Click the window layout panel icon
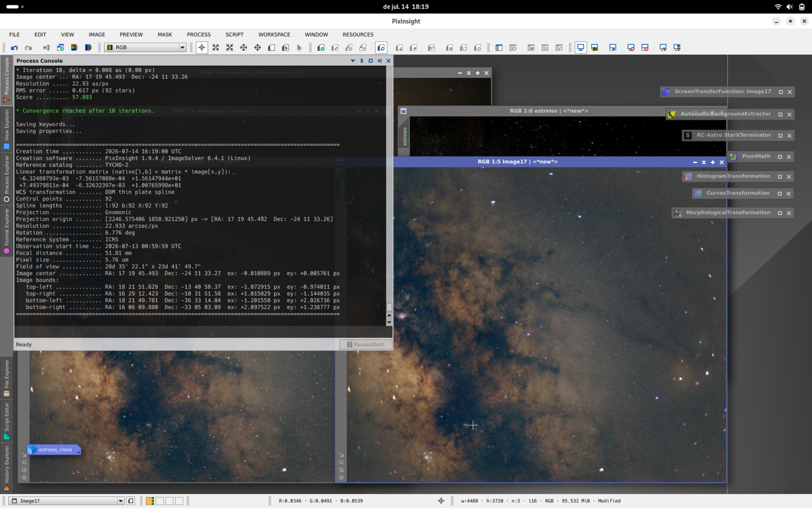 coord(499,48)
